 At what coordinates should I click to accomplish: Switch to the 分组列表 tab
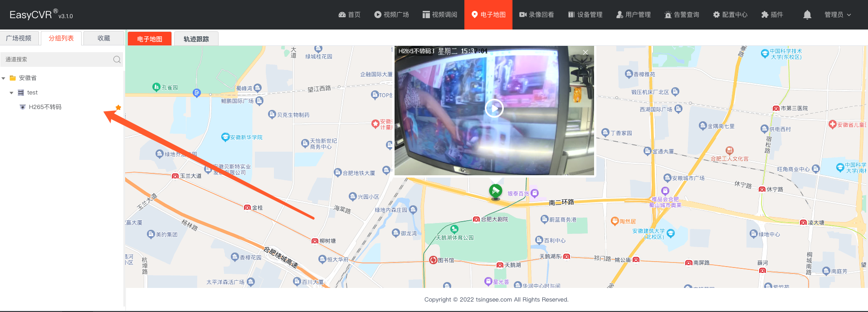click(61, 38)
